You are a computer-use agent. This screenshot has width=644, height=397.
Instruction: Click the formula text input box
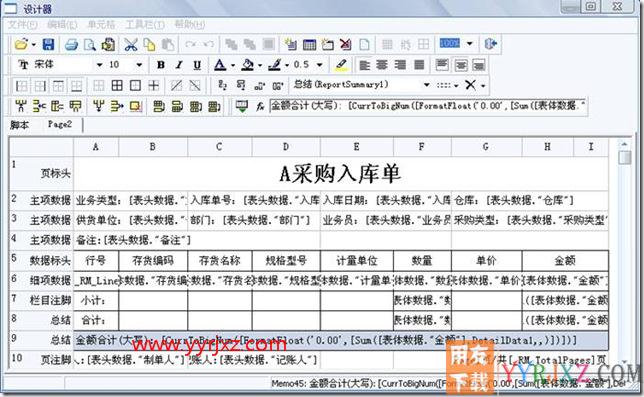[428, 106]
